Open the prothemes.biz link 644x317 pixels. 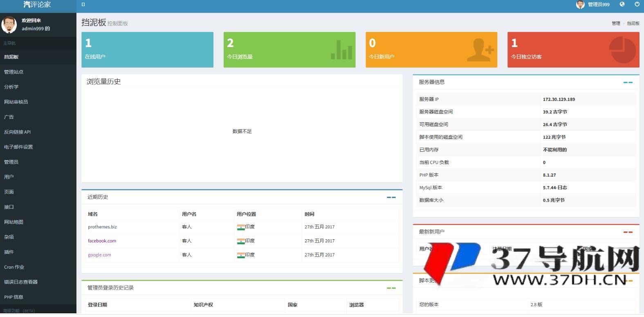click(x=102, y=227)
